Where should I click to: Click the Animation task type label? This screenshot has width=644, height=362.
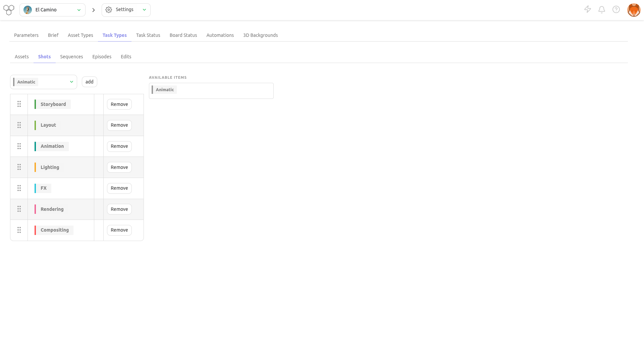(52, 146)
